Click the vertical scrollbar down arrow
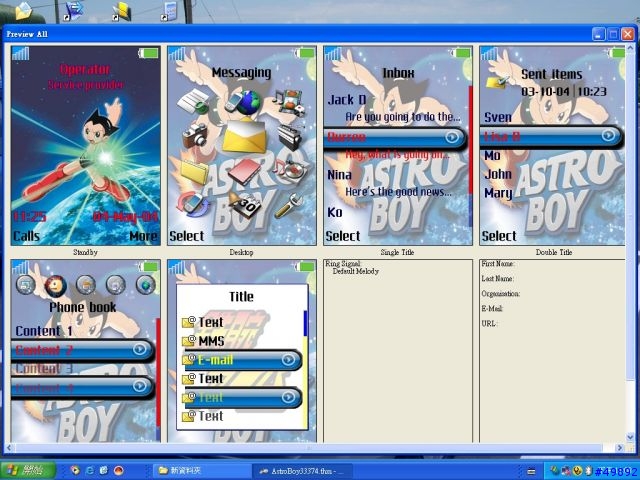640x480 pixels. [x=630, y=437]
